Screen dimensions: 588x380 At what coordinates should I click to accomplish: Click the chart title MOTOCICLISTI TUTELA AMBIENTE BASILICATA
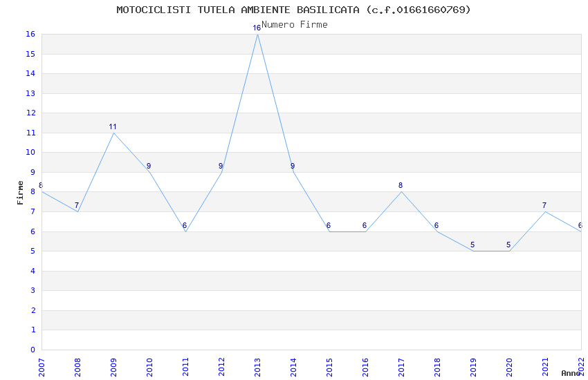(x=293, y=10)
